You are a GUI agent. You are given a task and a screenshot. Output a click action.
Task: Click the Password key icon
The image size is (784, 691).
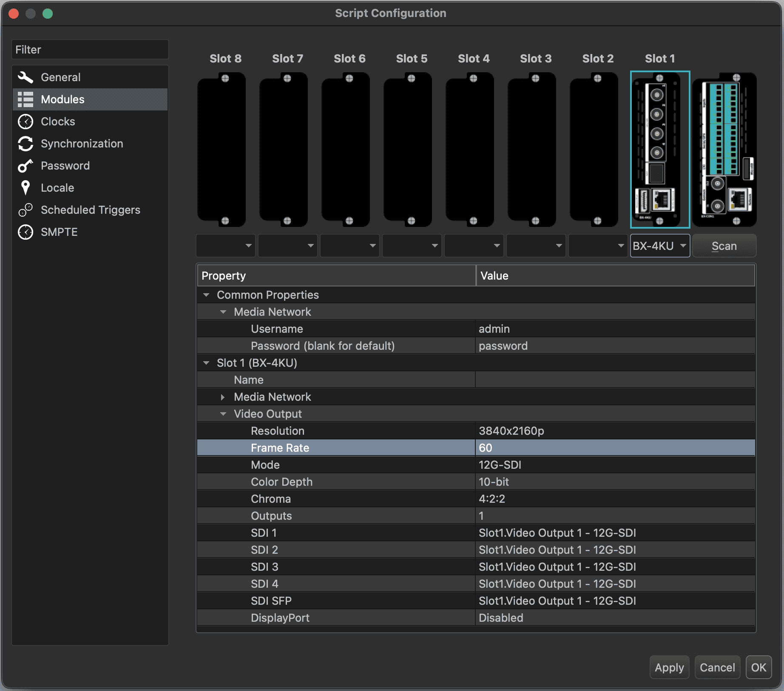26,166
